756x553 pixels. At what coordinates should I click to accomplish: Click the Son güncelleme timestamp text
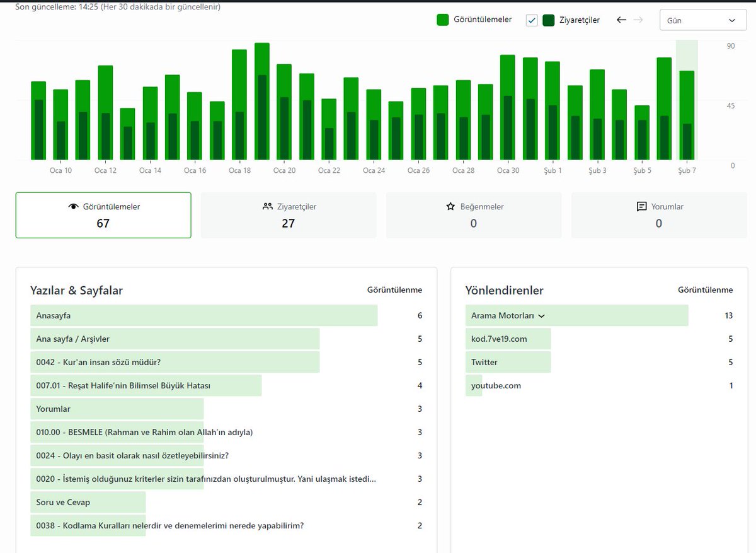coord(118,7)
